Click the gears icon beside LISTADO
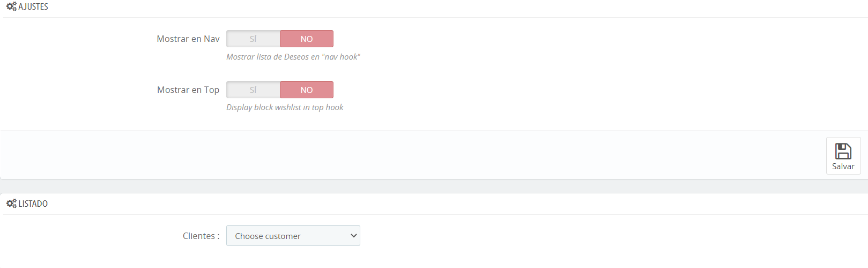The image size is (868, 268). (x=11, y=204)
